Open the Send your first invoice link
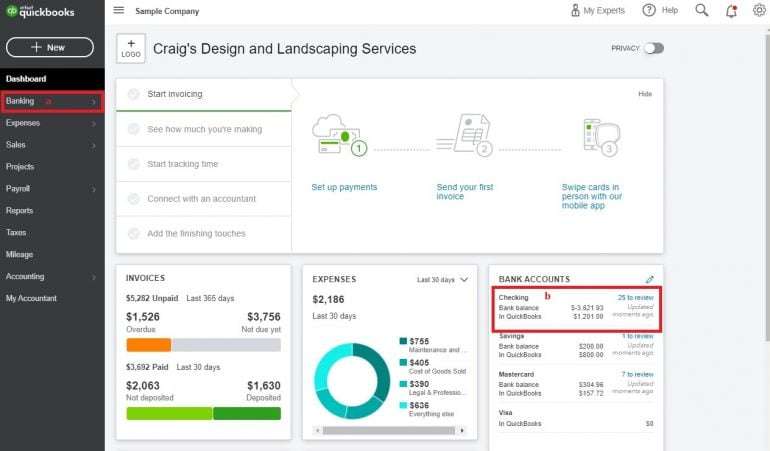 [x=465, y=192]
